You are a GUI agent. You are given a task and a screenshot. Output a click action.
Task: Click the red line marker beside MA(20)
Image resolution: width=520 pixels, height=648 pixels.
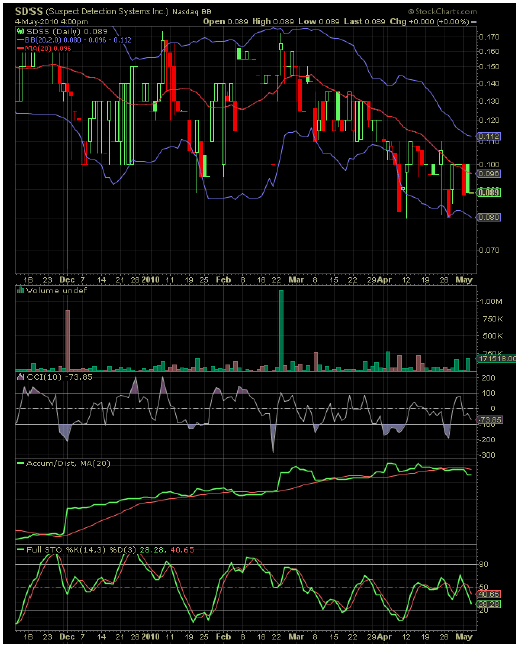coord(20,48)
